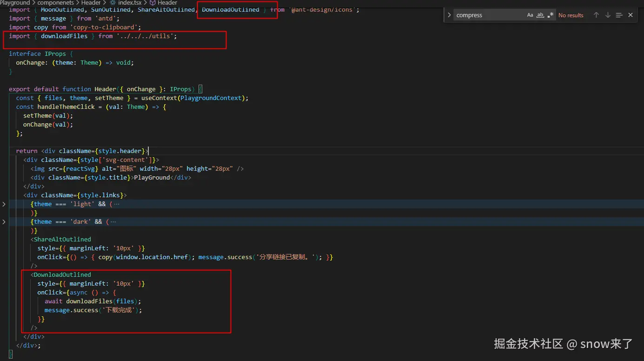Click 'style.links' className value
Screen dimensions: 644x361
(100, 195)
